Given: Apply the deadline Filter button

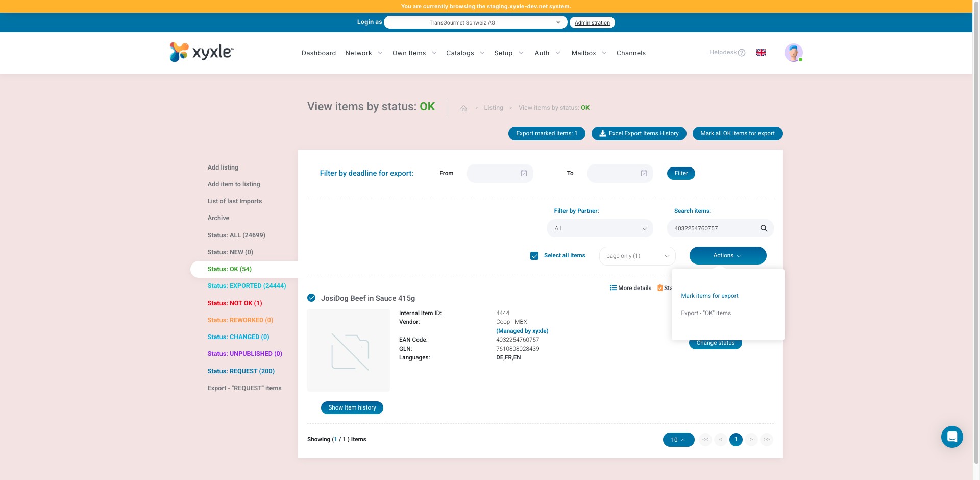Looking at the screenshot, I should pos(681,173).
